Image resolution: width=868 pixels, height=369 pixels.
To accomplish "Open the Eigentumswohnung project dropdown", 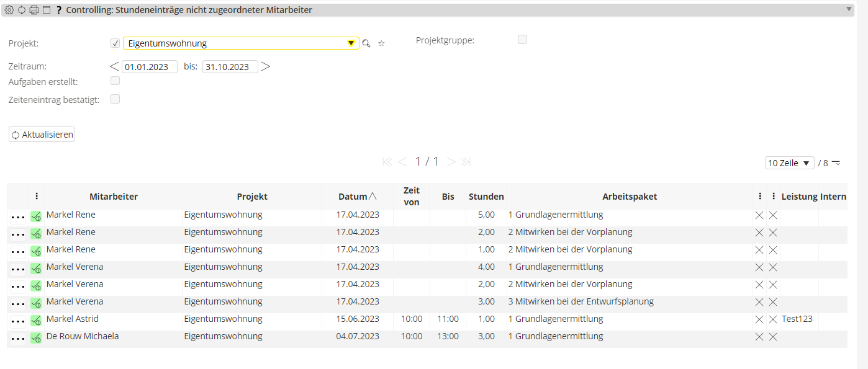I will click(x=351, y=43).
